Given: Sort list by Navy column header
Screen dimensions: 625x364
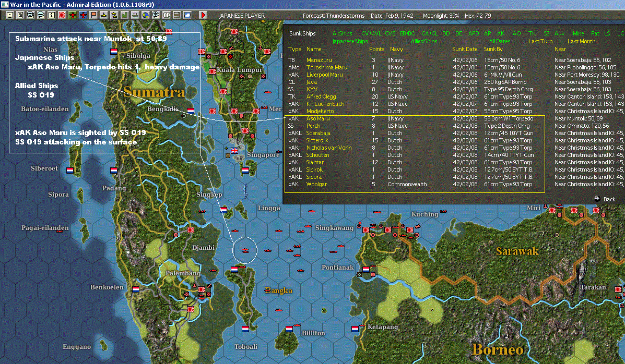Looking at the screenshot, I should click(x=397, y=49).
